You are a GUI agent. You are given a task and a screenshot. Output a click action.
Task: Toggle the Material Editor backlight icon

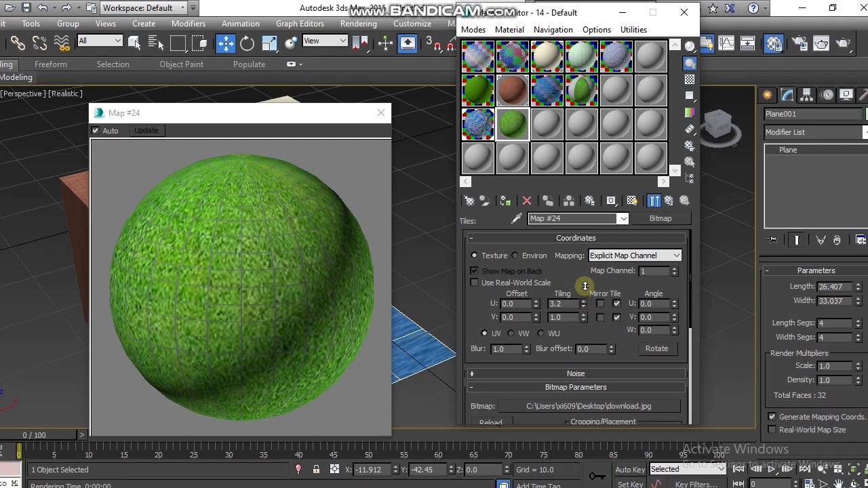pyautogui.click(x=690, y=63)
